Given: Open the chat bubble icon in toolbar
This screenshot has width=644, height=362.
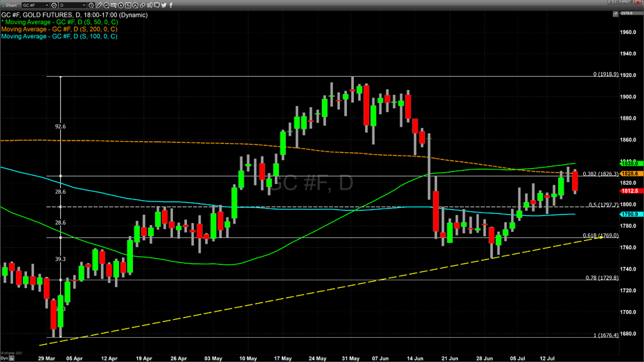Looking at the screenshot, I should (156, 6).
